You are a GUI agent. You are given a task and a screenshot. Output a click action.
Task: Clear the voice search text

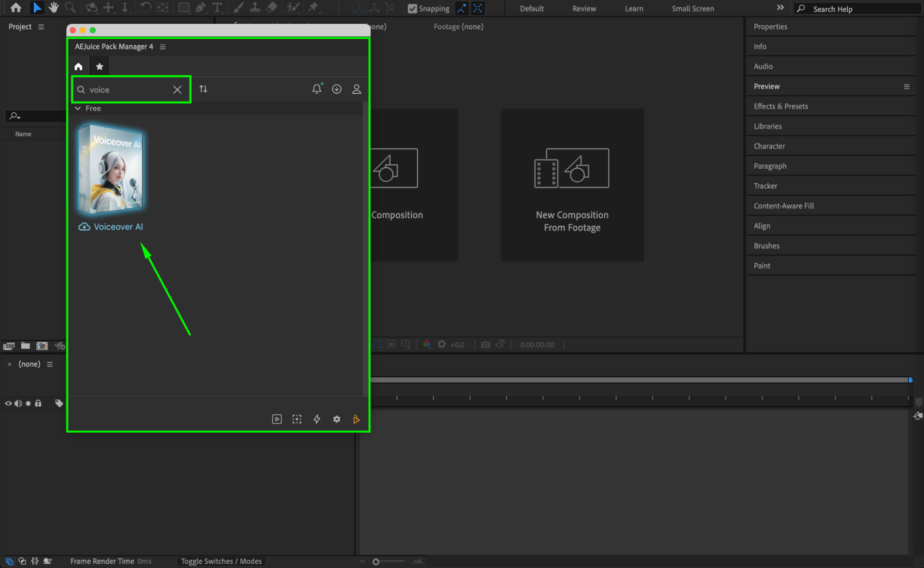pos(177,90)
